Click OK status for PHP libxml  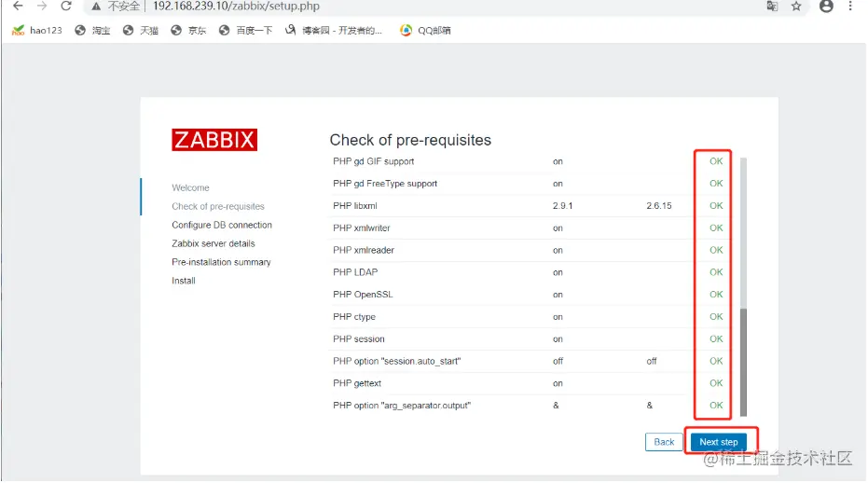[716, 205]
